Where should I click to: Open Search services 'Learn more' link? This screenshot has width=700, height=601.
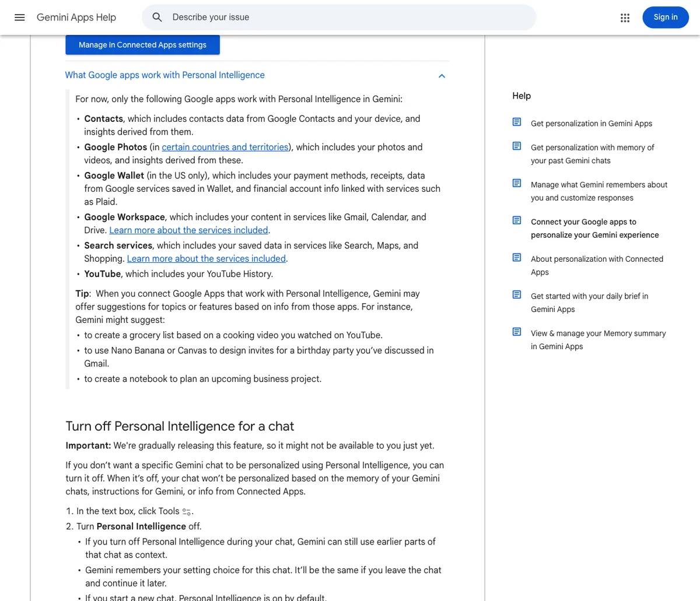click(x=206, y=258)
